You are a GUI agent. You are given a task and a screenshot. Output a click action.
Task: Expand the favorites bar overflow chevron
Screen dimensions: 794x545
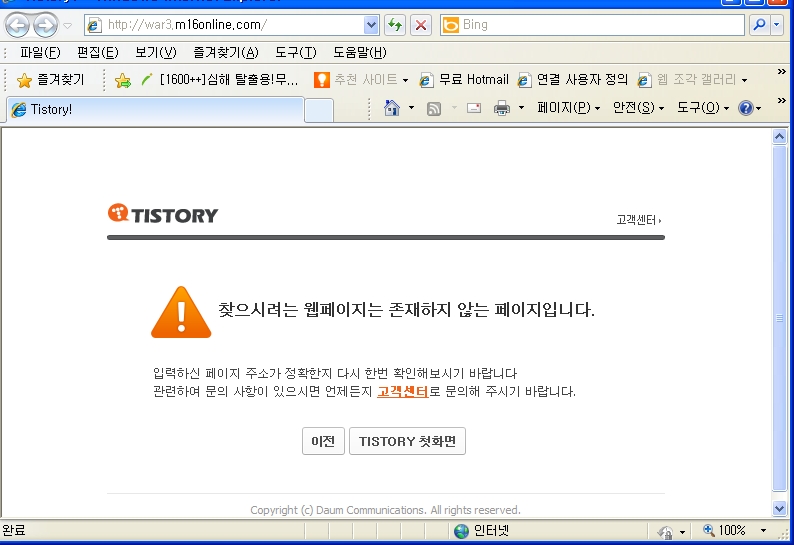pos(781,72)
